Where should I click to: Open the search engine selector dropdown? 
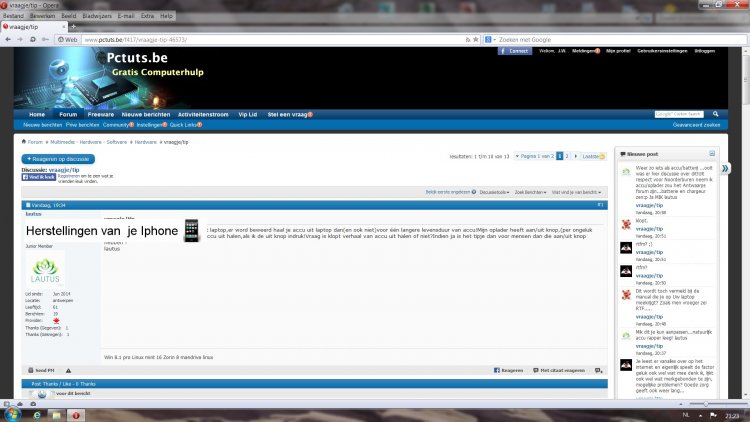pos(491,40)
